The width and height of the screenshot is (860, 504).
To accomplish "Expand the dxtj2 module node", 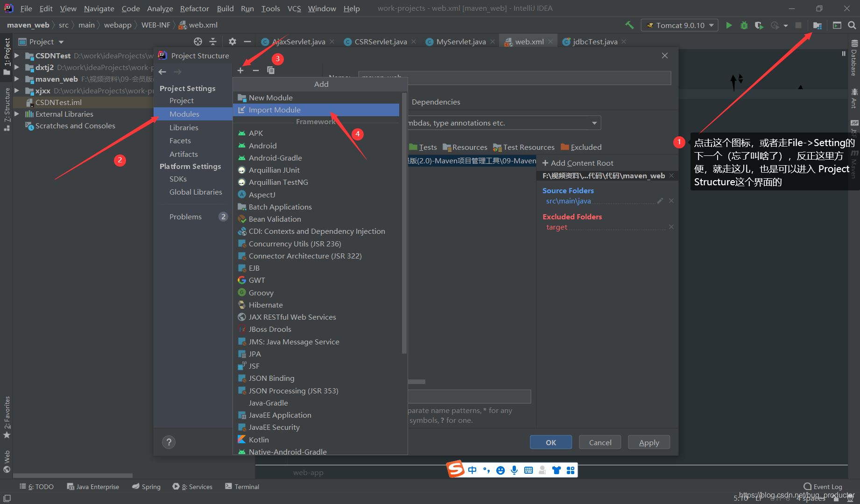I will click(x=17, y=67).
